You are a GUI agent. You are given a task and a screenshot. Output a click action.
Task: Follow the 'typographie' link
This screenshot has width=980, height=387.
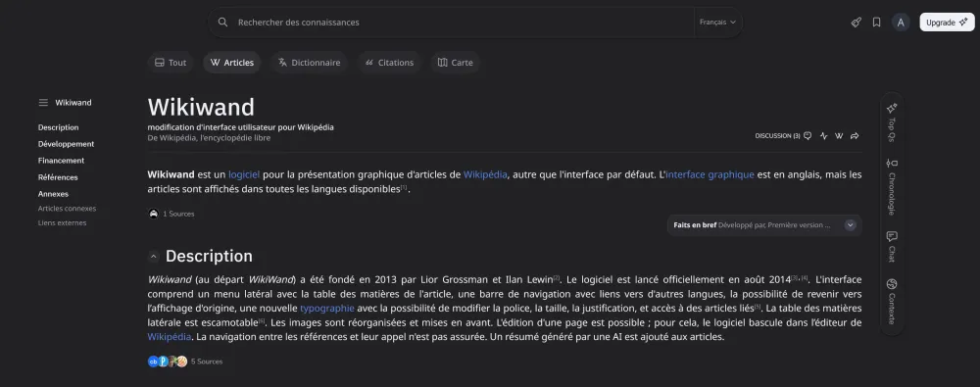pos(327,309)
